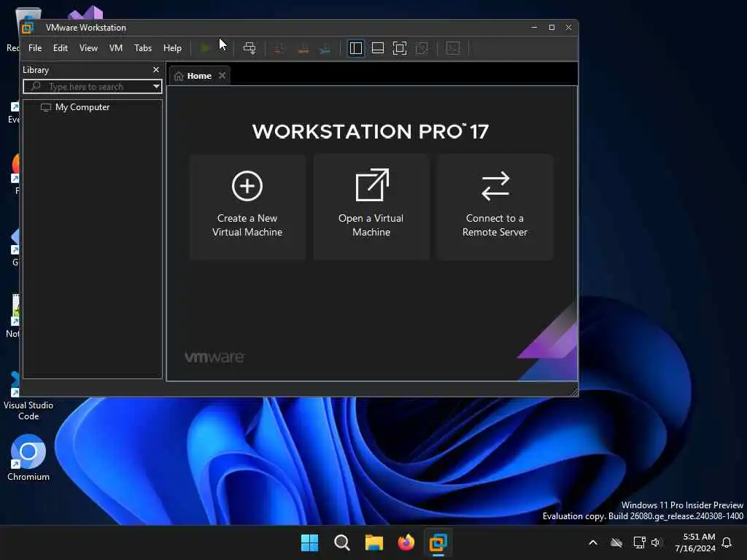Maximize the VMware Workstation window
Image resolution: width=747 pixels, height=560 pixels.
tap(551, 28)
